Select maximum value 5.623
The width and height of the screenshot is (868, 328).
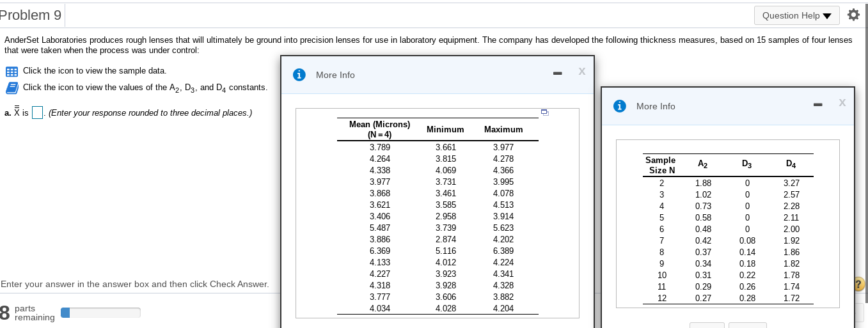pos(503,228)
